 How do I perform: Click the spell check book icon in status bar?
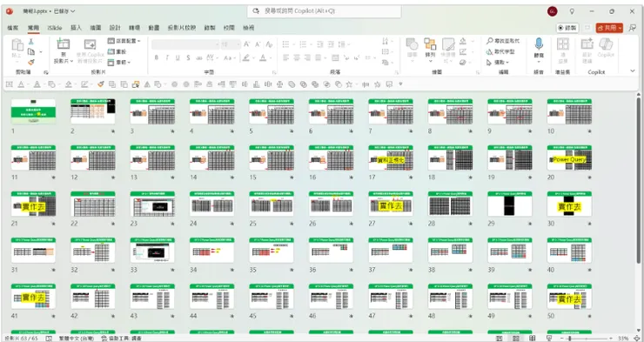point(49,339)
